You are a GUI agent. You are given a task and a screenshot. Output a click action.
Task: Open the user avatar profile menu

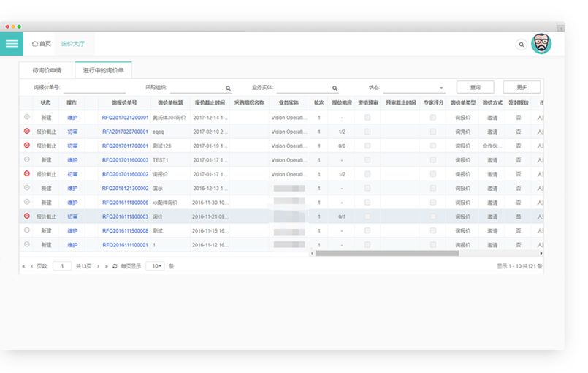point(541,43)
